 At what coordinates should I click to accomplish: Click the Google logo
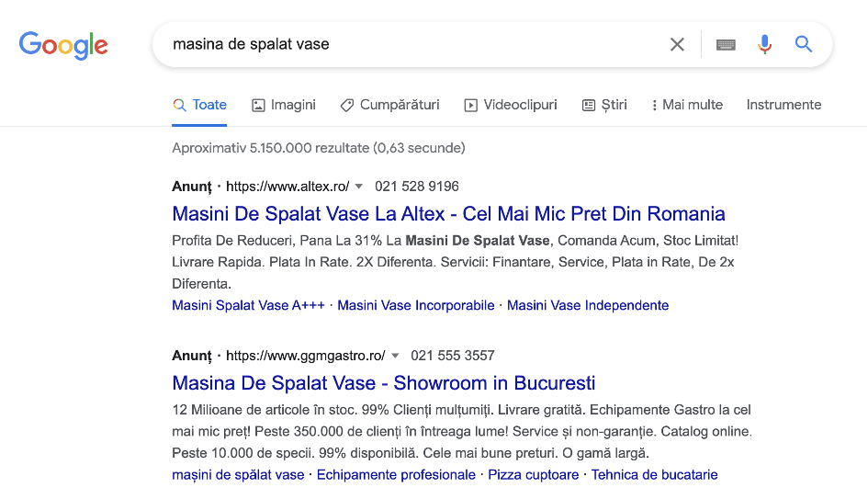coord(63,45)
